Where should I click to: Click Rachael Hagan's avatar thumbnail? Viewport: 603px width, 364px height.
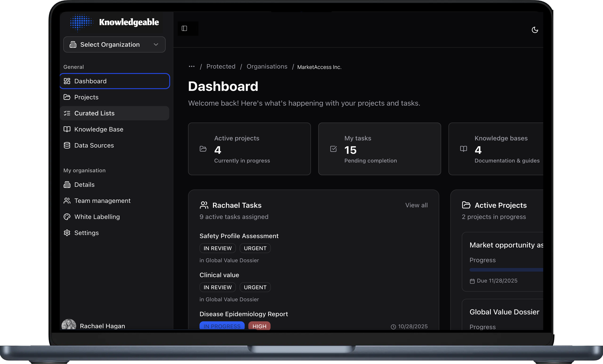click(x=69, y=325)
